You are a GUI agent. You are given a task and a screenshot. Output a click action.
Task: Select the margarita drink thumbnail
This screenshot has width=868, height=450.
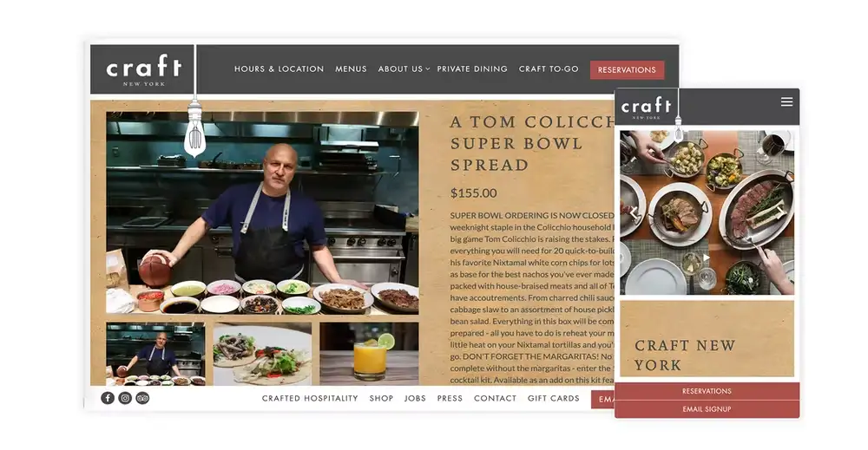[369, 354]
